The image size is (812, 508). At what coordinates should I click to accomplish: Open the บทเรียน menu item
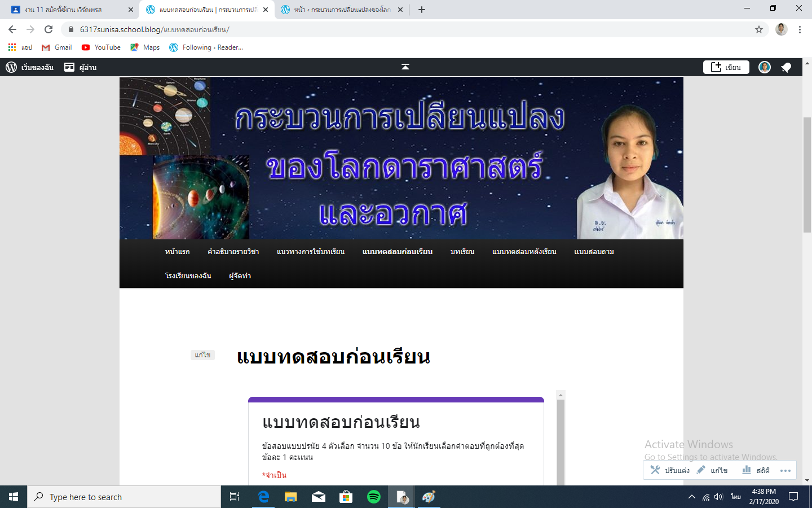coord(462,252)
